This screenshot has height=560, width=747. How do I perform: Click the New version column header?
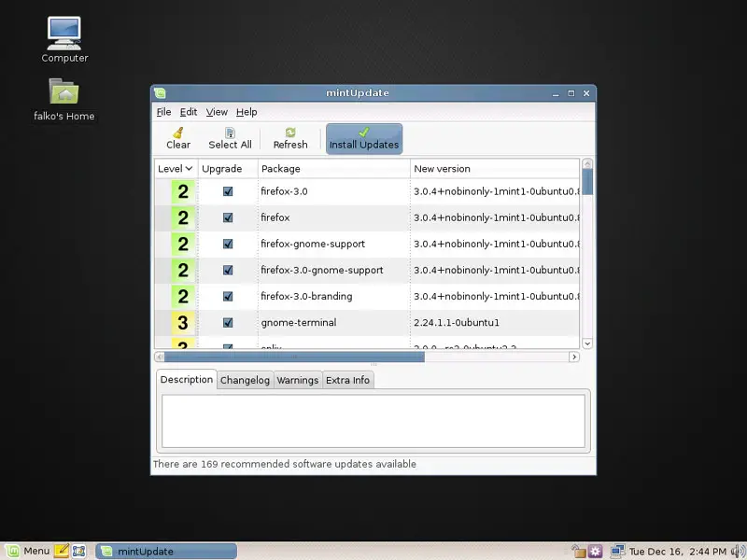495,169
